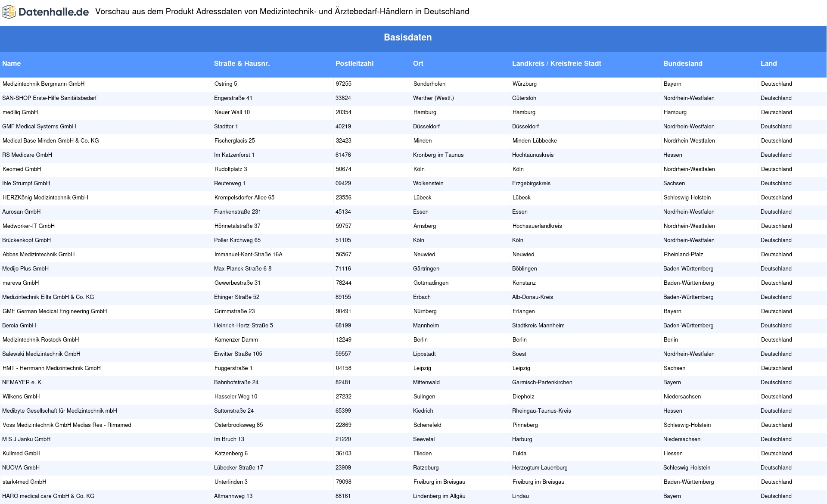The width and height of the screenshot is (827, 504).
Task: Select the Name column header
Action: click(x=12, y=64)
